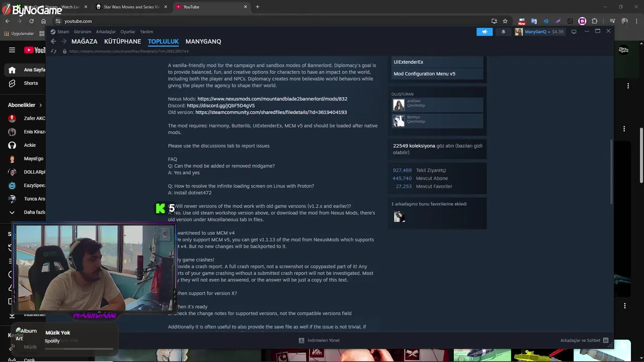This screenshot has height=362, width=644.
Task: Bookmark this page with star icon
Action: coord(505,21)
